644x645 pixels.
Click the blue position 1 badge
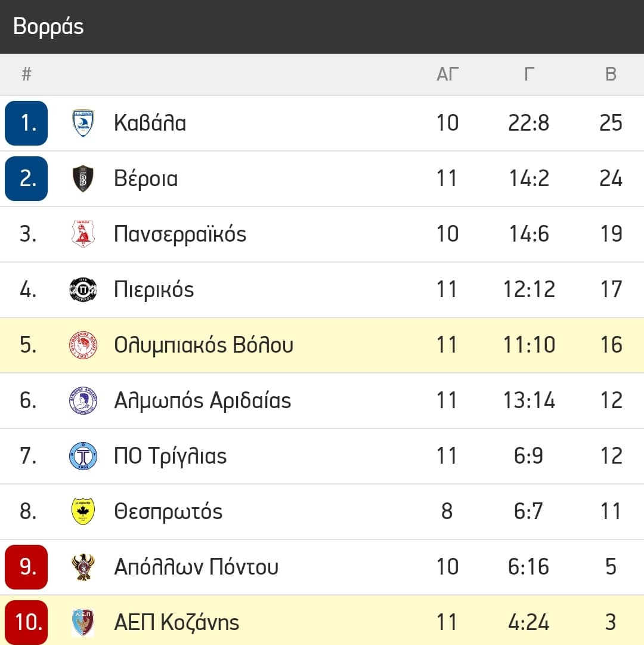[26, 123]
